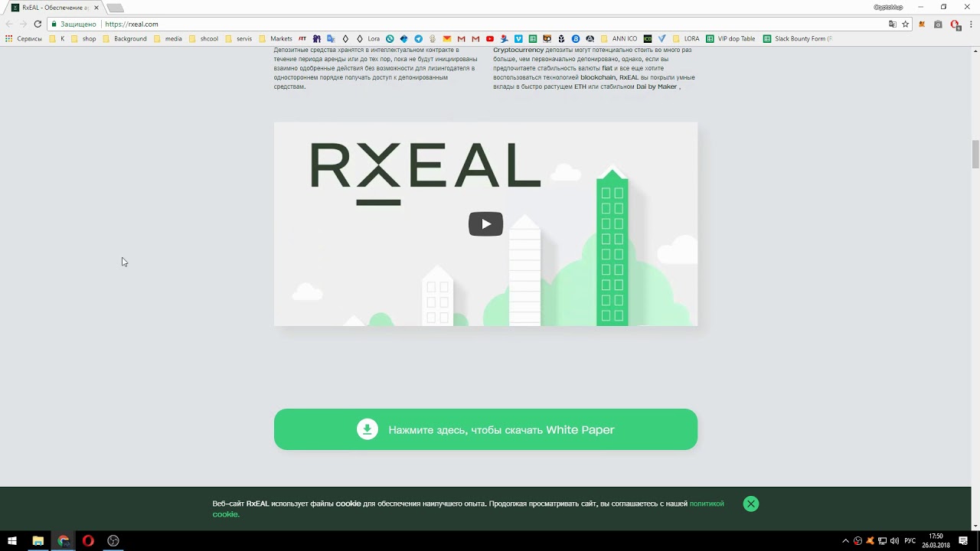Image resolution: width=980 pixels, height=551 pixels.
Task: Open the cookie policy link
Action: (x=706, y=504)
